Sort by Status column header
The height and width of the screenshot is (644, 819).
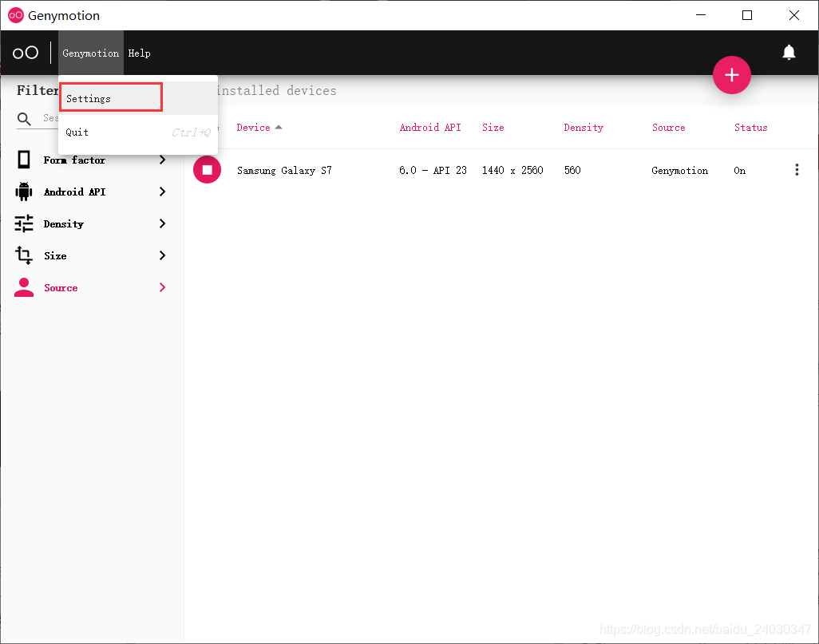click(x=750, y=128)
